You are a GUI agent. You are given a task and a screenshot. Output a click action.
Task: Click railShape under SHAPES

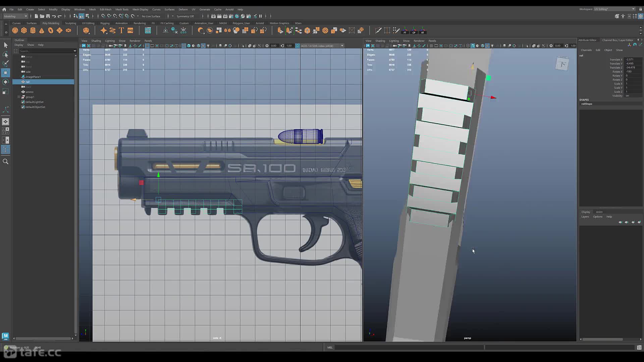(587, 104)
